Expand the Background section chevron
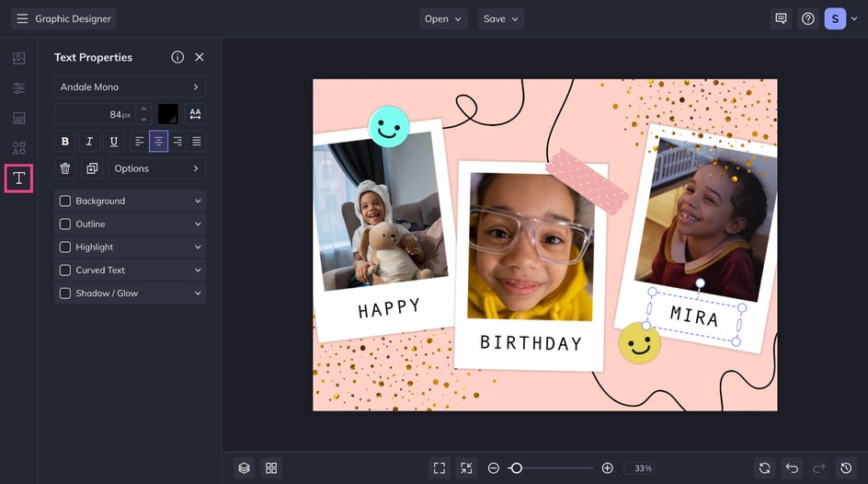 click(198, 201)
